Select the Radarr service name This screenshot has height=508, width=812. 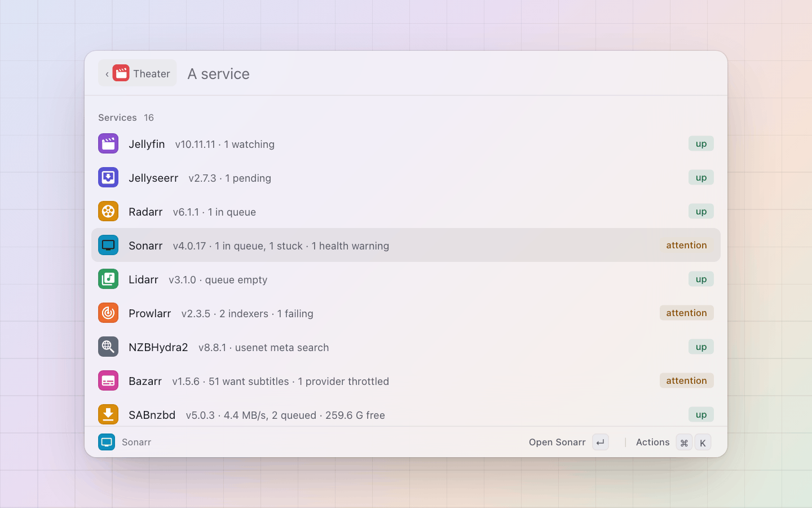(145, 212)
